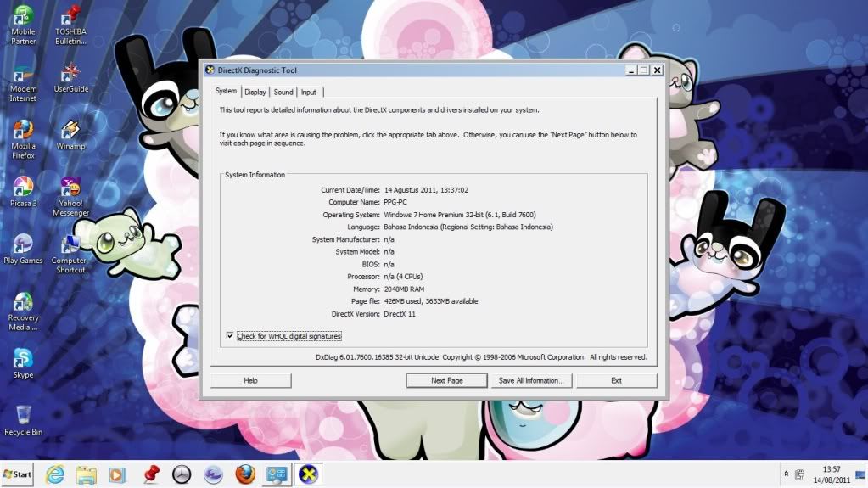Open Internet Explorer from the taskbar
Image resolution: width=868 pixels, height=488 pixels.
tap(55, 474)
